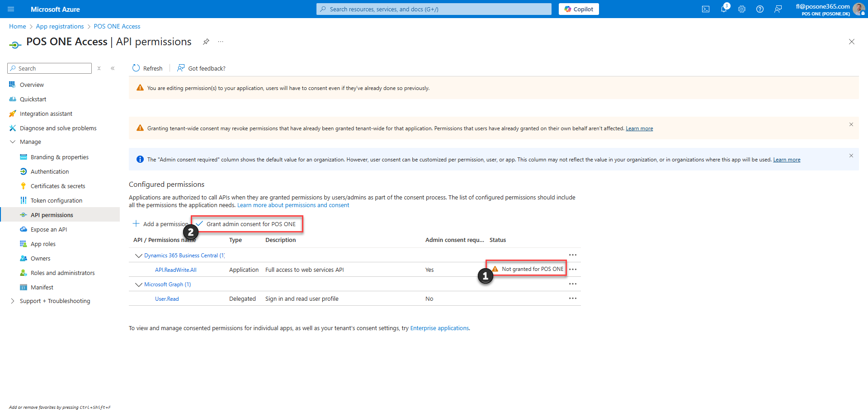868x412 pixels.
Task: Open Quickstart in the sidebar
Action: pyautogui.click(x=33, y=99)
